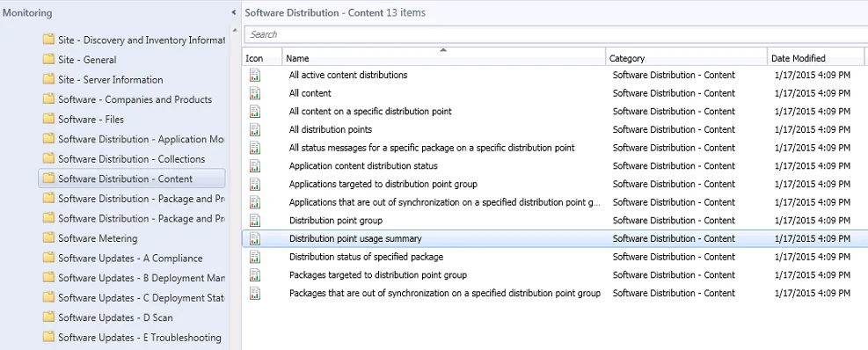Select the Distribution point group report icon
The height and width of the screenshot is (350, 868).
coord(255,221)
